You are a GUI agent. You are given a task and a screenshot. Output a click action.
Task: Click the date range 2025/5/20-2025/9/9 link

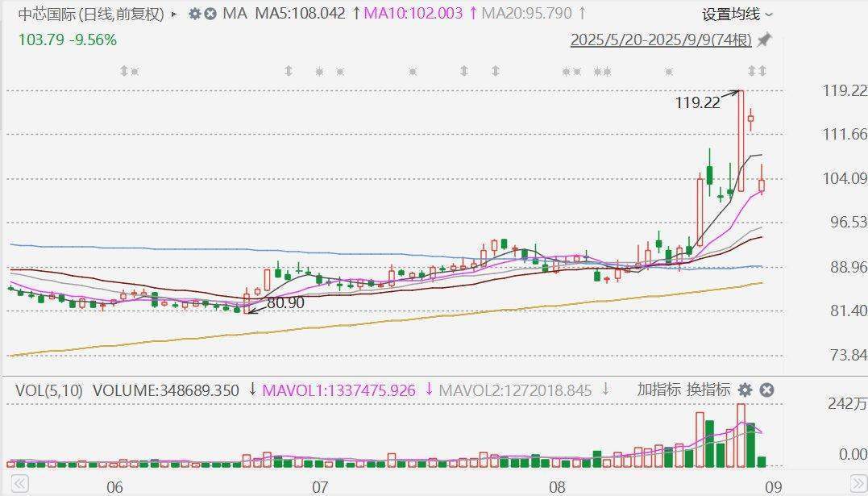659,38
